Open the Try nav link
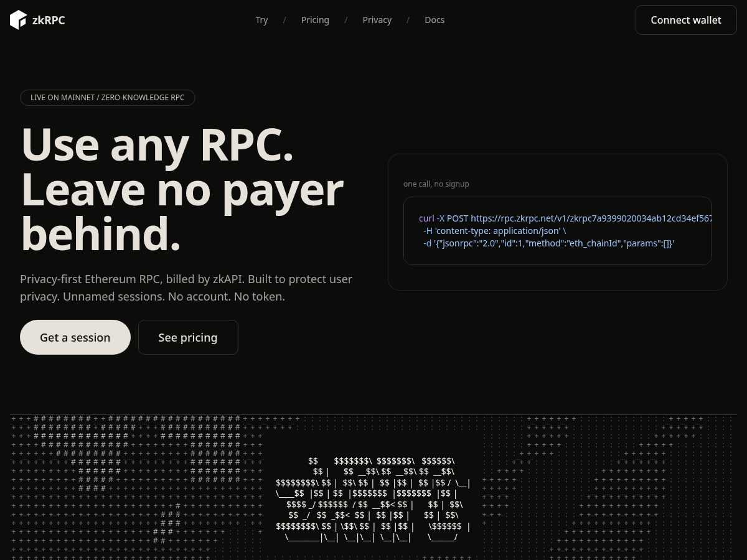This screenshot has height=560, width=747. (x=261, y=20)
